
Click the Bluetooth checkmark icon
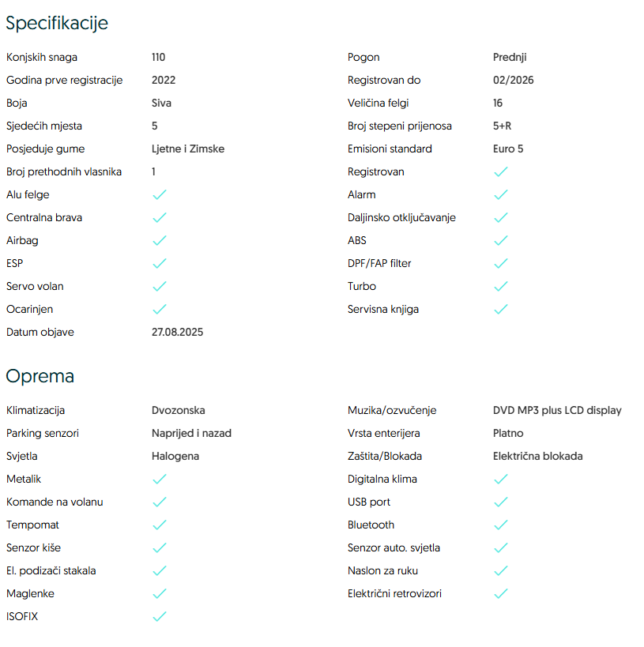(x=500, y=525)
